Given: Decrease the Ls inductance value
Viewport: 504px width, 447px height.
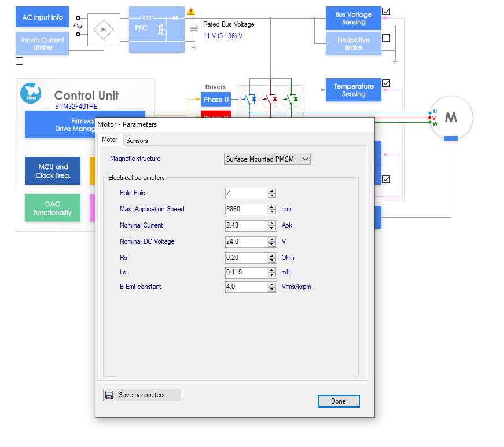Looking at the screenshot, I should pos(272,274).
